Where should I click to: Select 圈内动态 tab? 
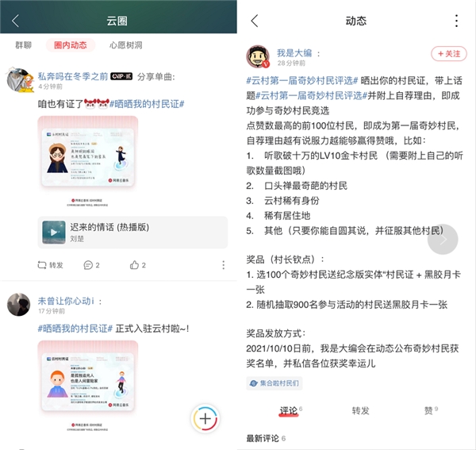(x=70, y=45)
